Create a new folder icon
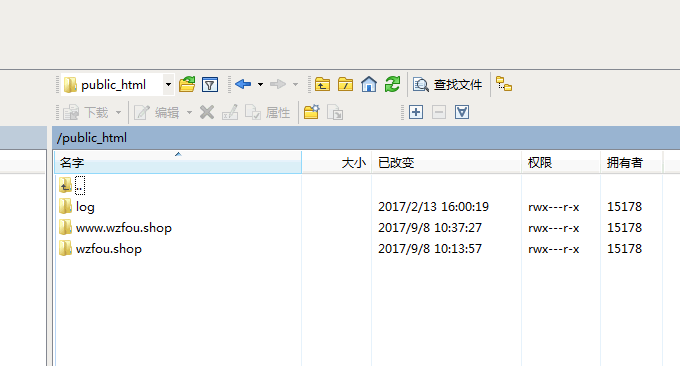680x366 pixels. pos(311,112)
